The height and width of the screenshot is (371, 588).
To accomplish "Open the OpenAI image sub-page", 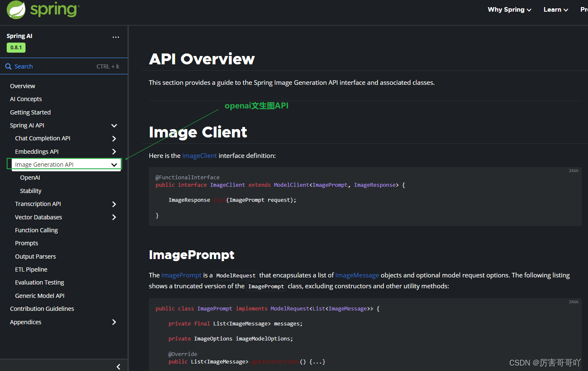I will tap(30, 178).
